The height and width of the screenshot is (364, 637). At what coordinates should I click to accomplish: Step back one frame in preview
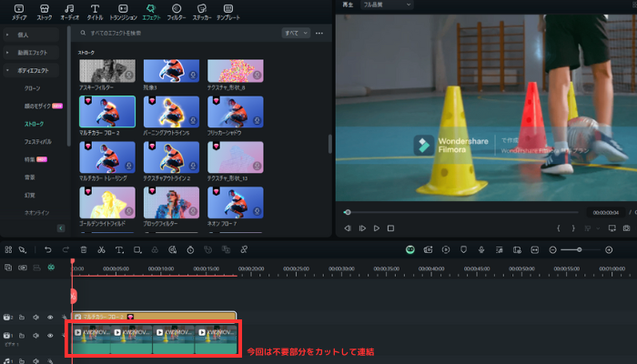point(348,228)
